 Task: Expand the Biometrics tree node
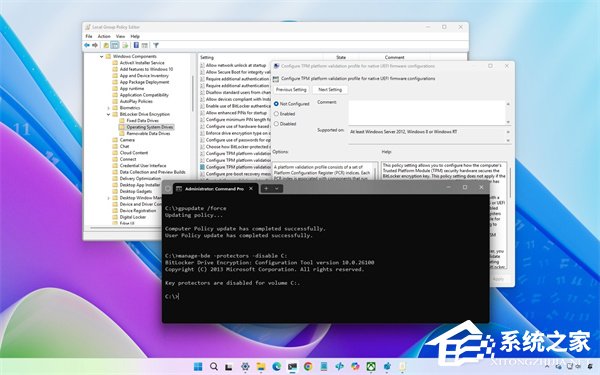(x=108, y=108)
